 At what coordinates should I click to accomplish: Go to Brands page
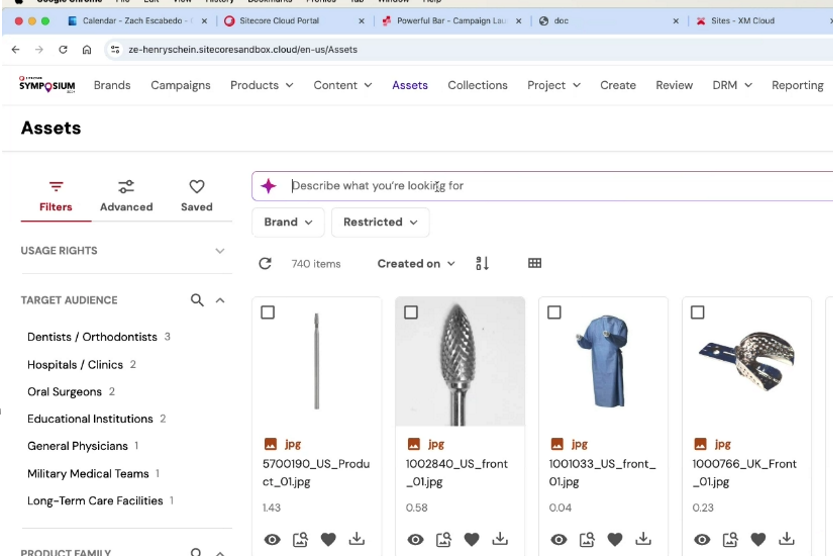[x=112, y=85]
